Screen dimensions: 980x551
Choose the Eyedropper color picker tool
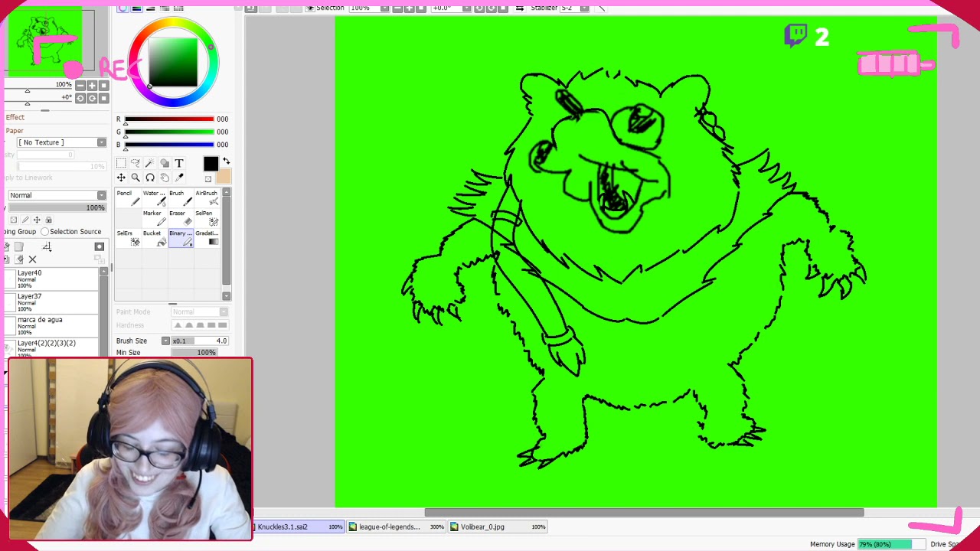pyautogui.click(x=179, y=178)
